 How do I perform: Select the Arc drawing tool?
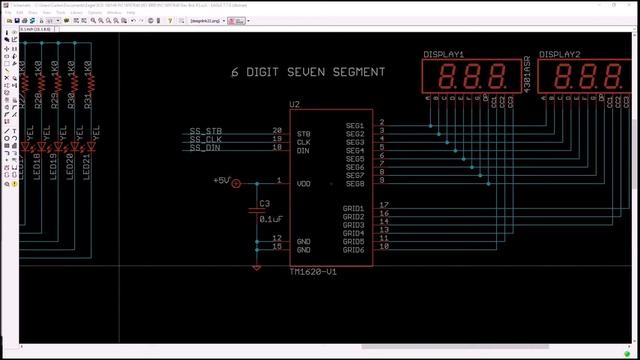point(14,138)
